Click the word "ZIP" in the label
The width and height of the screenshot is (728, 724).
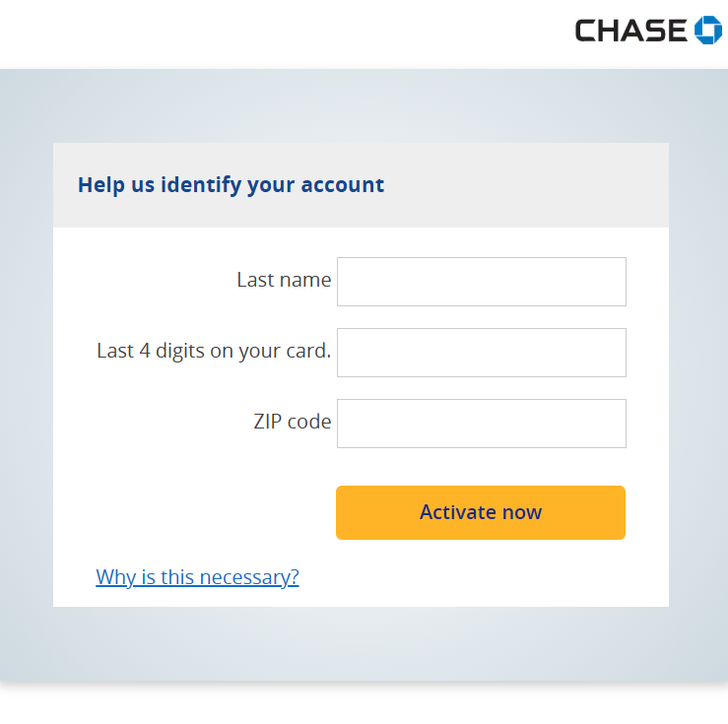click(x=268, y=422)
